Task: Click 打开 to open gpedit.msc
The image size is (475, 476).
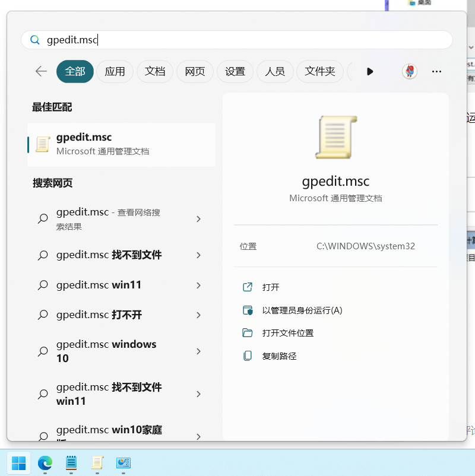Action: 271,287
